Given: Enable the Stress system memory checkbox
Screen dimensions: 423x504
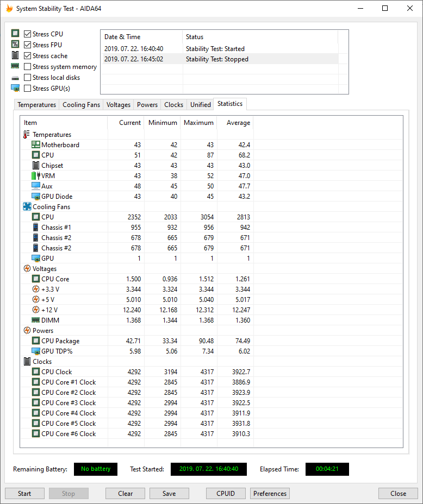Looking at the screenshot, I should pos(28,67).
